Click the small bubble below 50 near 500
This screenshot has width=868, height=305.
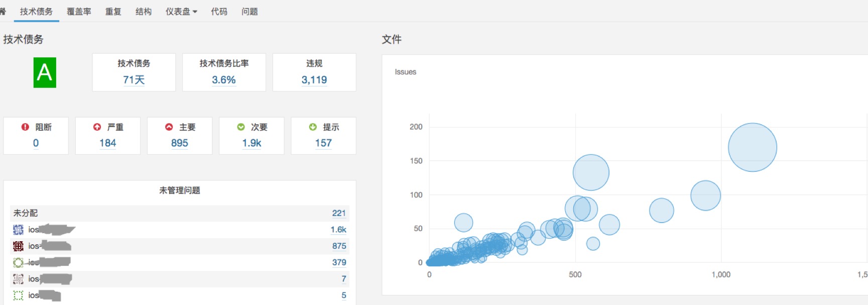[x=593, y=244]
